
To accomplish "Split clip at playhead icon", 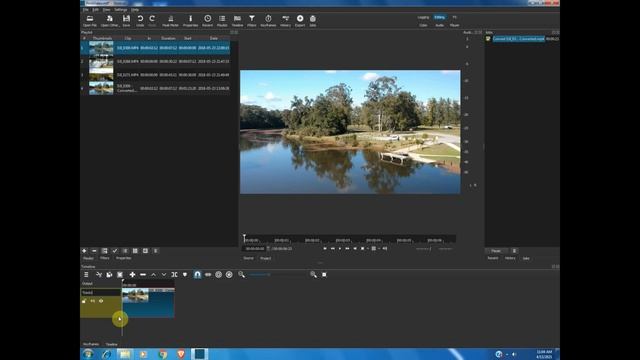I will coord(174,275).
